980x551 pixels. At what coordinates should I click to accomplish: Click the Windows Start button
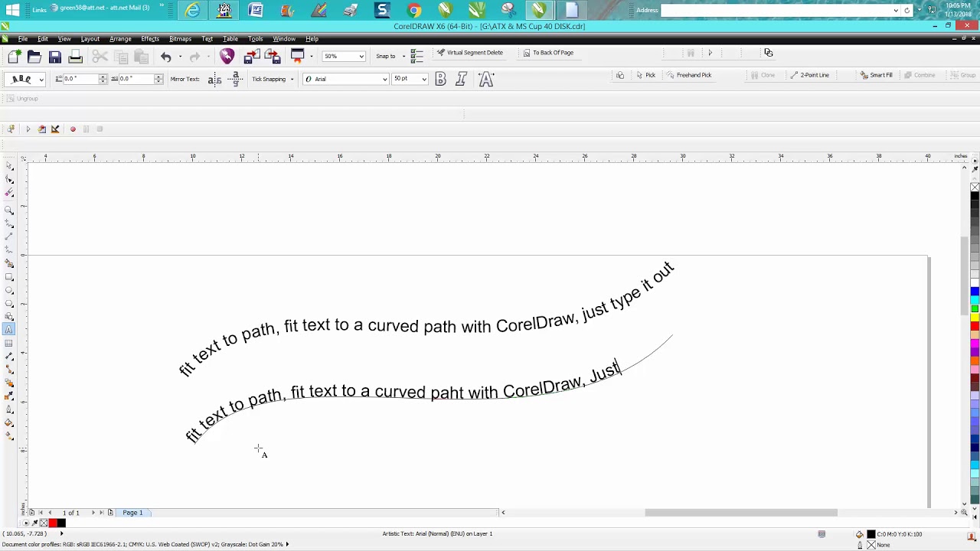pos(15,10)
